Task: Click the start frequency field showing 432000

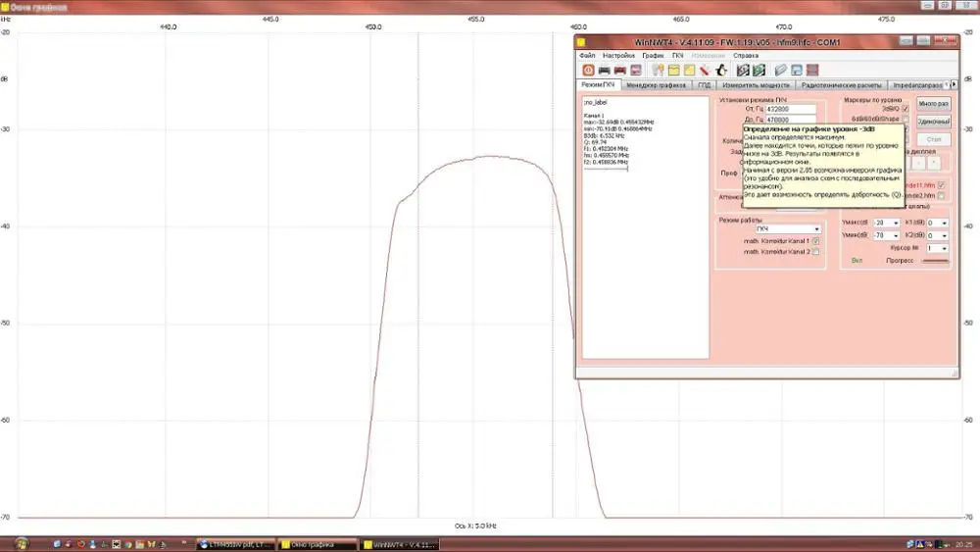Action: click(x=793, y=109)
